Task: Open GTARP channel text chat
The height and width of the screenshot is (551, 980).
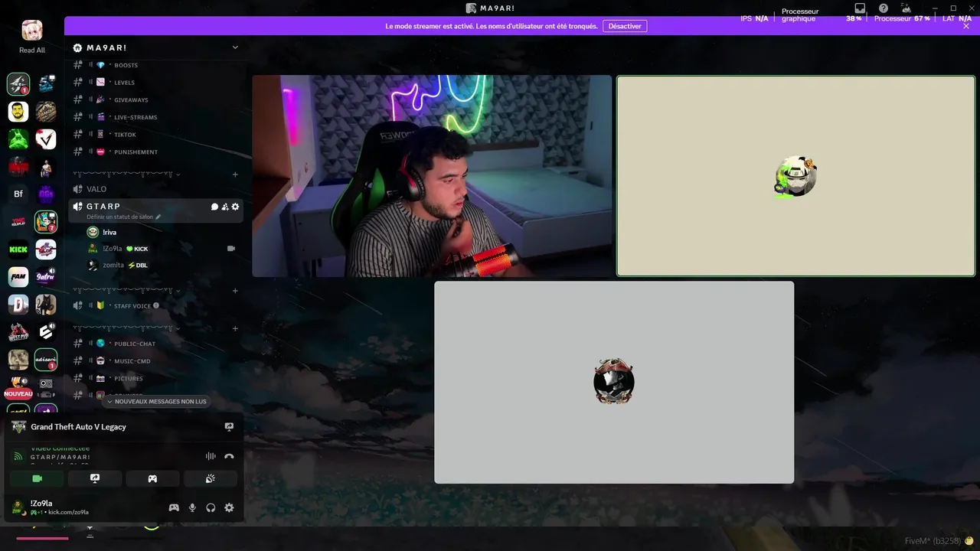Action: tap(215, 207)
